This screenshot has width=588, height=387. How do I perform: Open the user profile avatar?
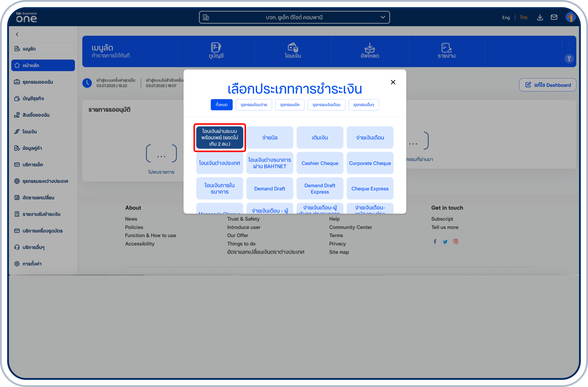(x=570, y=18)
